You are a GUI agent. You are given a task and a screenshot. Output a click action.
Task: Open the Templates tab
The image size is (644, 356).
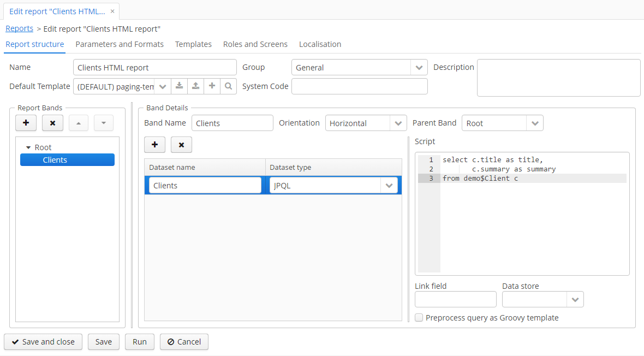coord(193,44)
